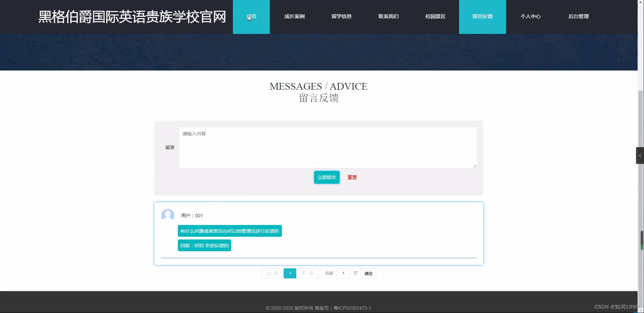
Task: Switch to the 留言反馈 tab
Action: tap(482, 16)
